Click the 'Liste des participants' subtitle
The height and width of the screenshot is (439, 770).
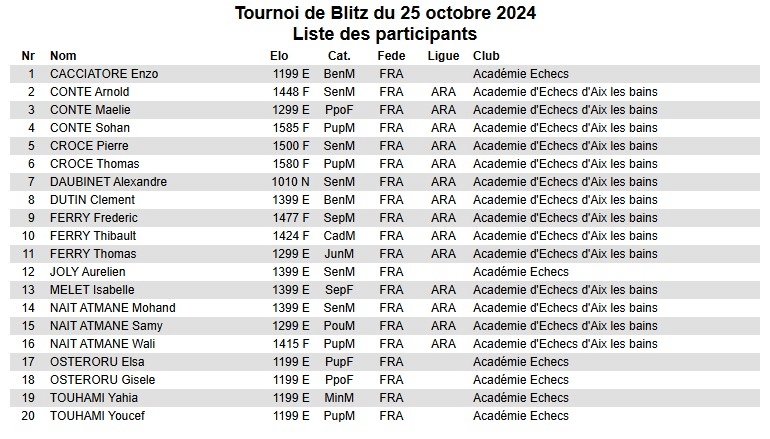click(385, 34)
